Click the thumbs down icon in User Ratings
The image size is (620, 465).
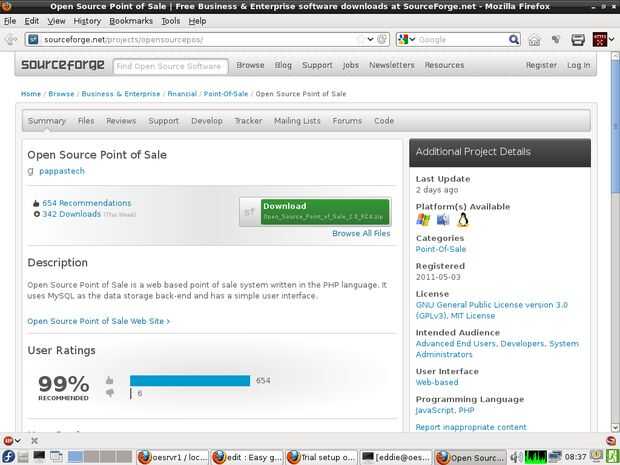tap(110, 393)
